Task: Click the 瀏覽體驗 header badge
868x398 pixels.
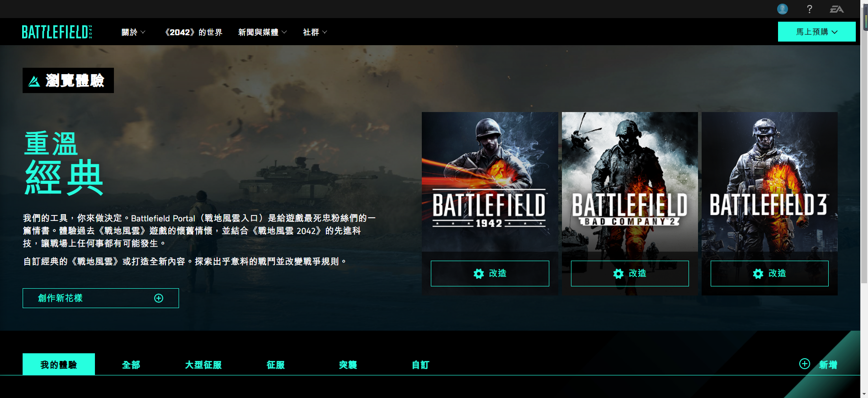Action: pos(68,80)
